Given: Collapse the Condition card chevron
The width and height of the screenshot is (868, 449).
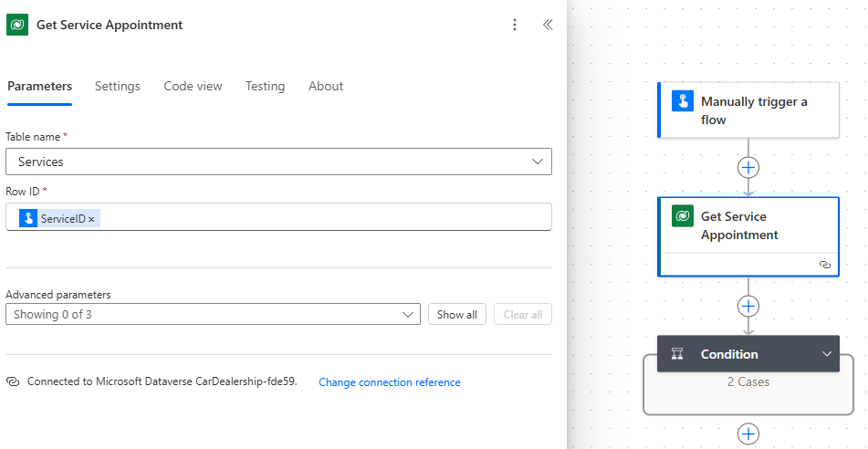Looking at the screenshot, I should point(827,354).
